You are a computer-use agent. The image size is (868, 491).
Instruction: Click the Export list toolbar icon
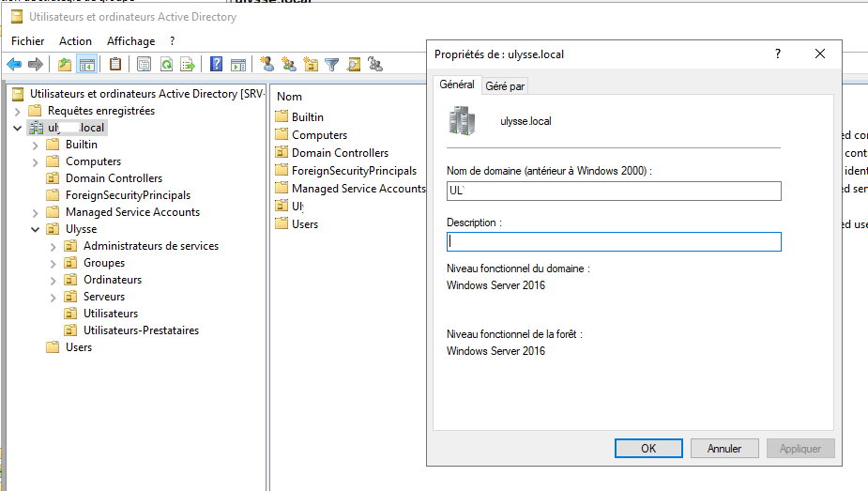coord(188,65)
